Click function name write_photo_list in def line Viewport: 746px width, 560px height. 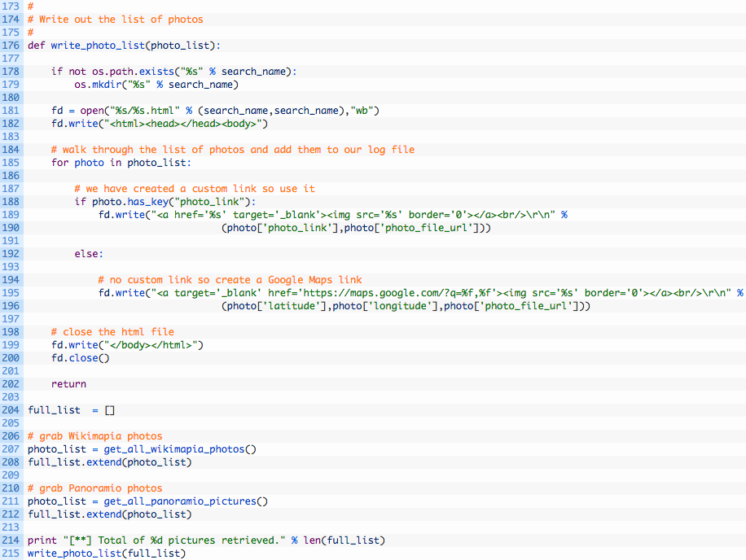pyautogui.click(x=98, y=46)
